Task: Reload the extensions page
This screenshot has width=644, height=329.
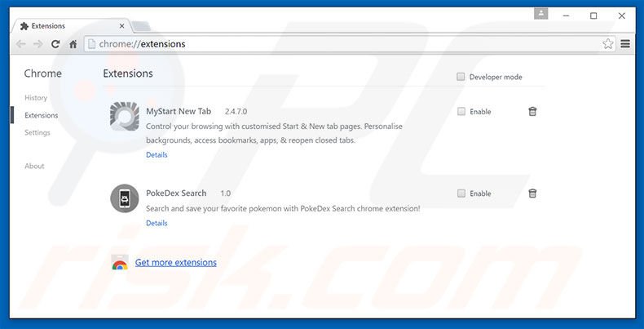Action: point(55,44)
